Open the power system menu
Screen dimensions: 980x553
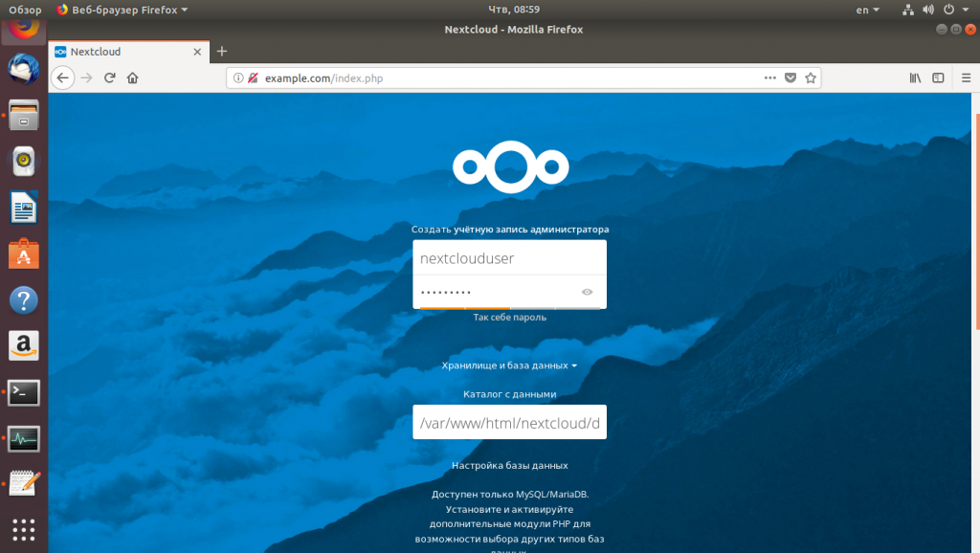(956, 10)
